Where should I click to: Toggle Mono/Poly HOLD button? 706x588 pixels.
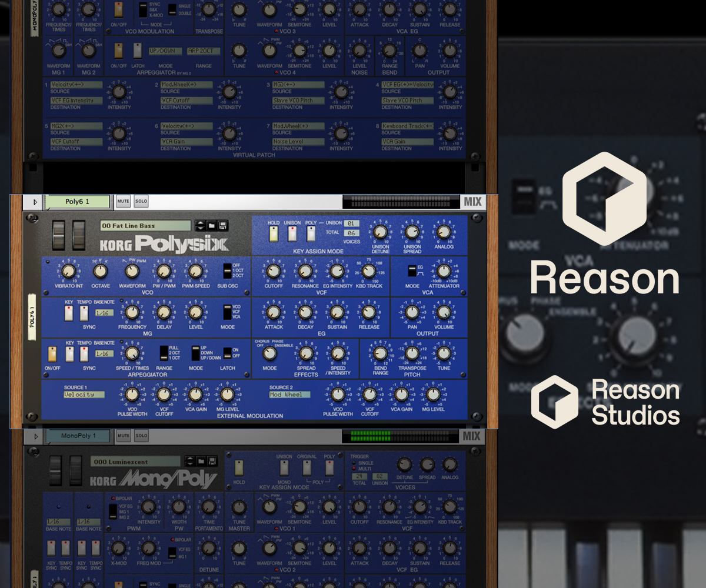click(x=239, y=468)
